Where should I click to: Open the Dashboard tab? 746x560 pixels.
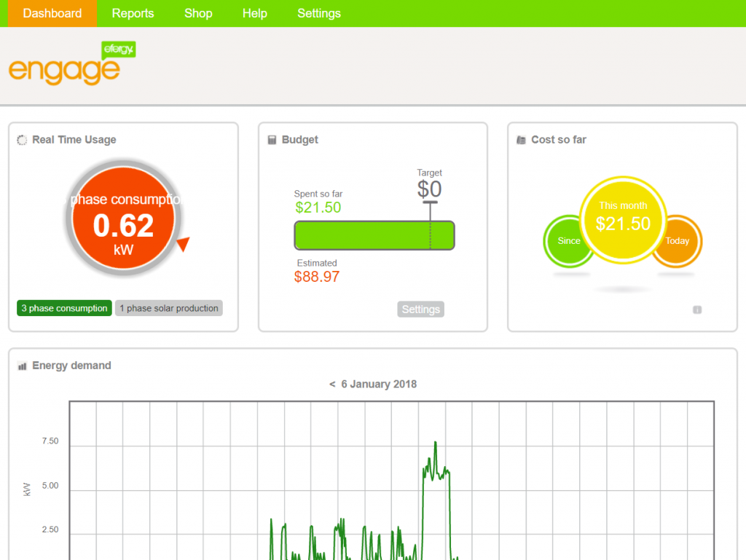[x=52, y=13]
